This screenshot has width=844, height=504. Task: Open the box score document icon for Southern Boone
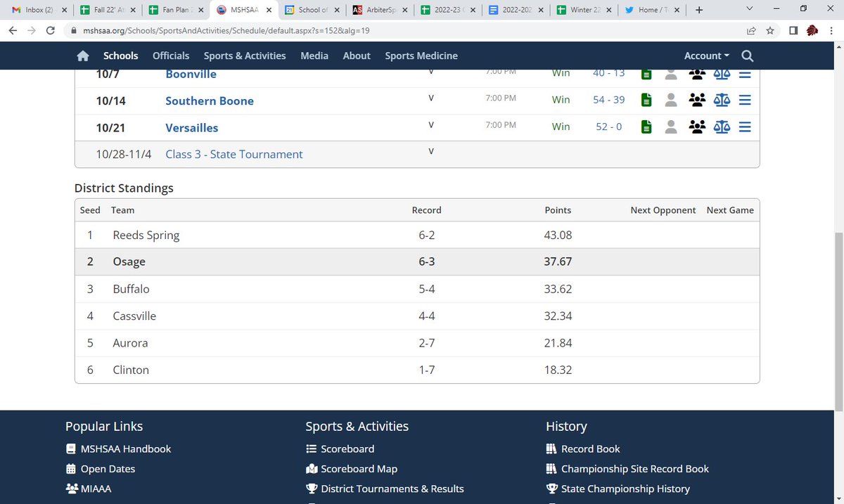tap(646, 101)
